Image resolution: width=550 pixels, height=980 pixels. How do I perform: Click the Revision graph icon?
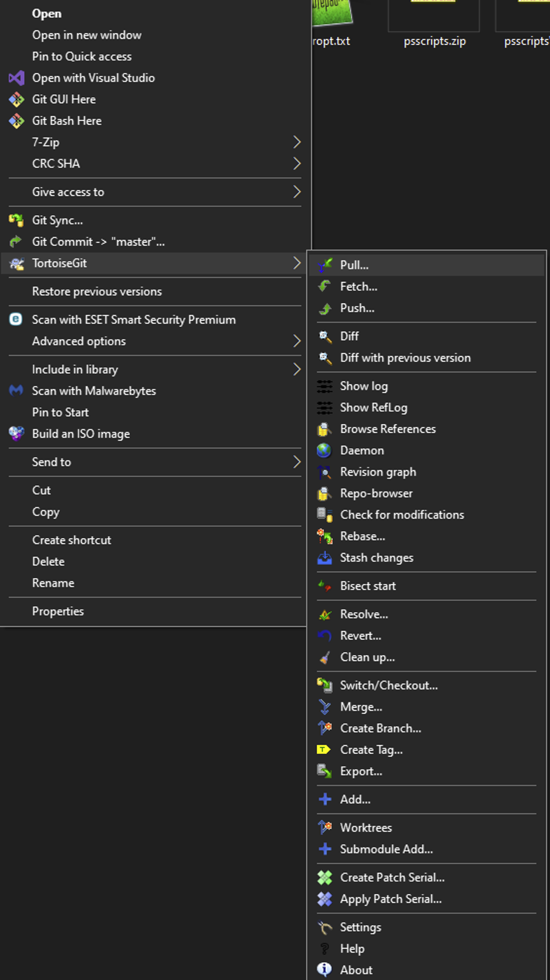(324, 471)
